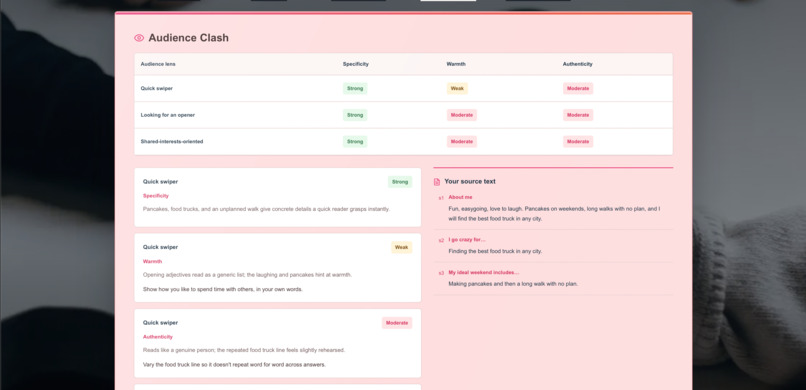
Task: Click the pink Warmth label in the second card
Action: click(152, 262)
